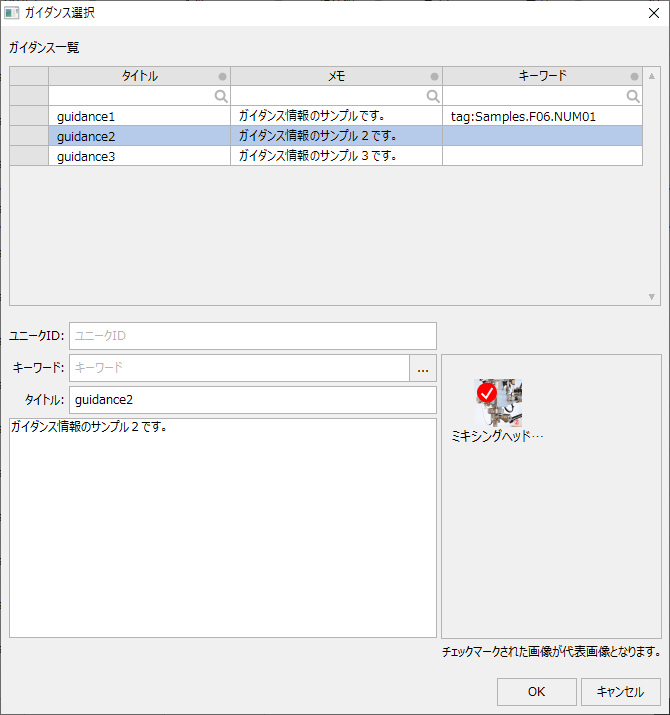Open keyword picker with the ... button
The image size is (670, 715).
pos(423,368)
